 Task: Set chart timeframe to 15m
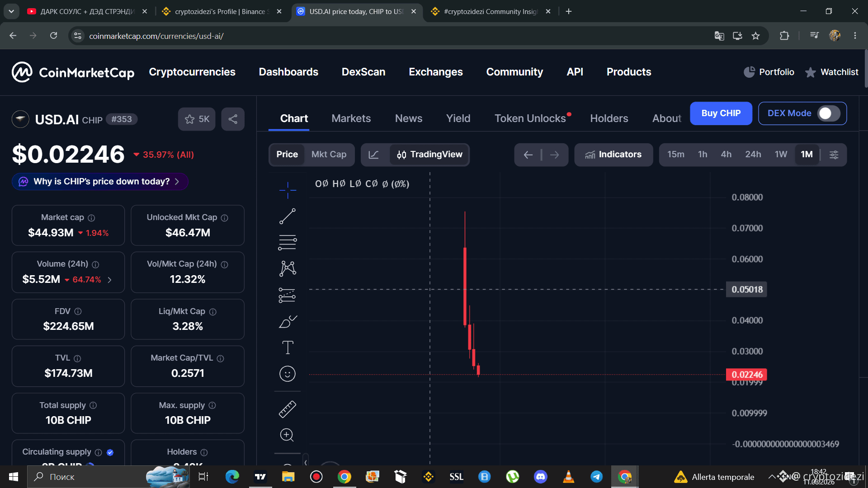coord(676,155)
